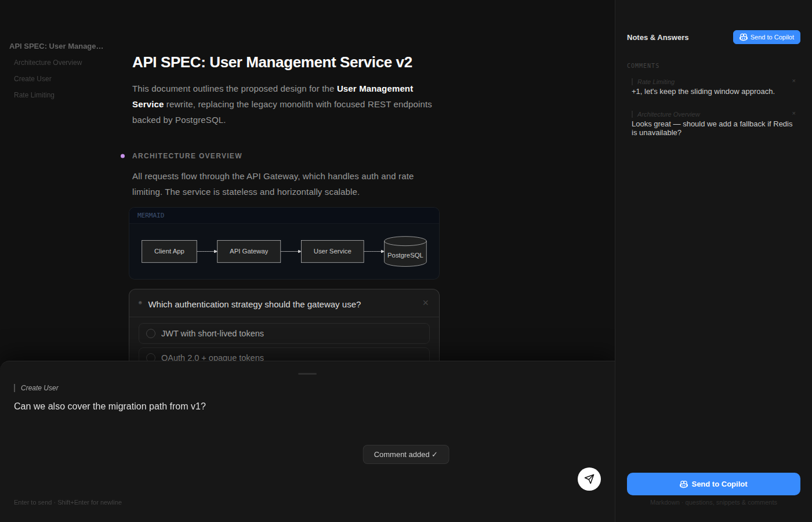Click the PostgreSQL database node
Screen dimensions: 812x522
coord(405,252)
